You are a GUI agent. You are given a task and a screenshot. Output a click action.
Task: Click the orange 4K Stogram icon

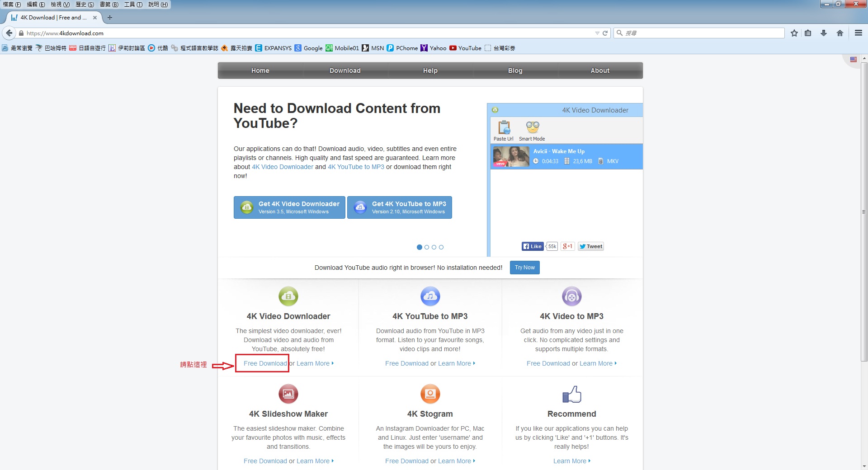click(x=430, y=394)
